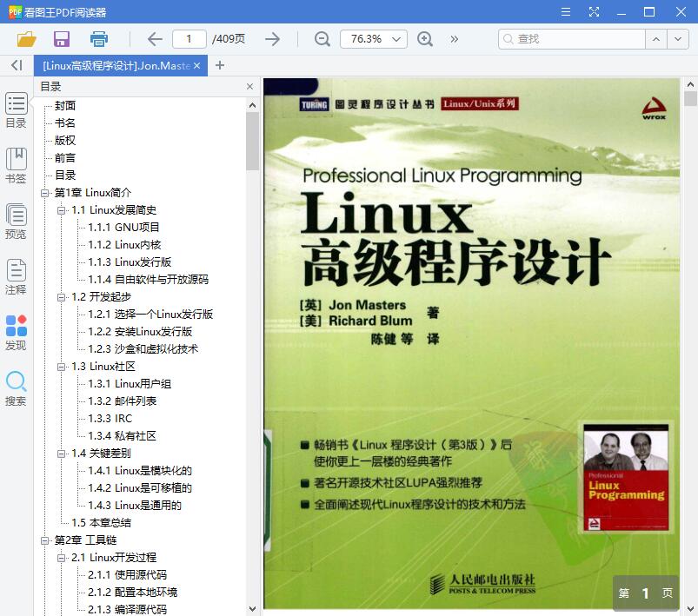Jump to the 封面 outline entry
Image resolution: width=698 pixels, height=616 pixels.
pos(65,105)
